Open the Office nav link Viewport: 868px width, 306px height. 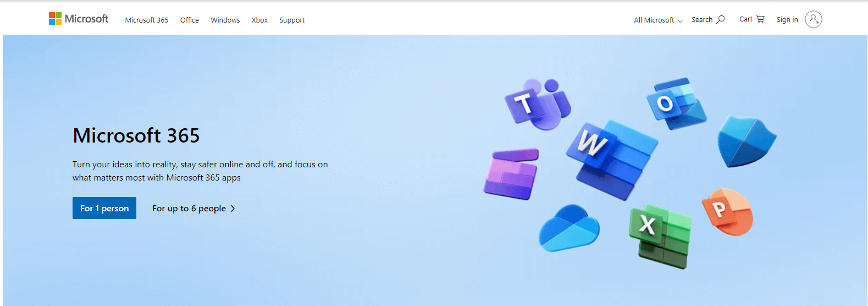tap(190, 20)
